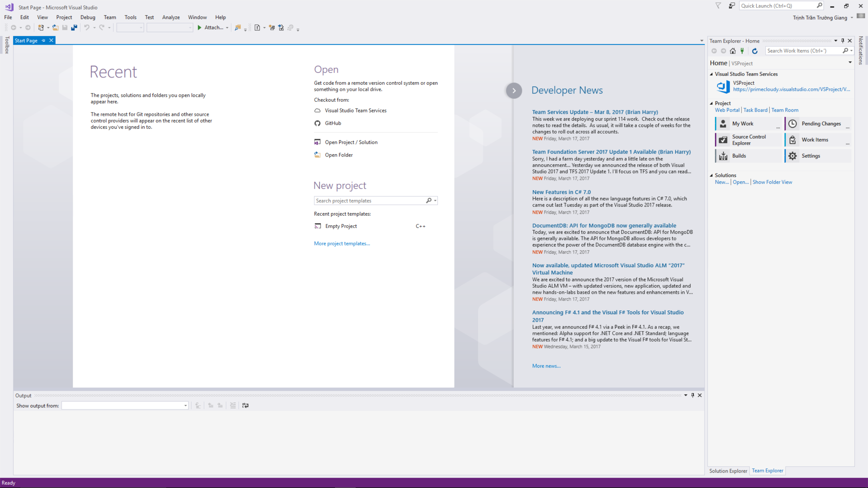Open the Work Items tile
The height and width of the screenshot is (488, 868).
(818, 140)
